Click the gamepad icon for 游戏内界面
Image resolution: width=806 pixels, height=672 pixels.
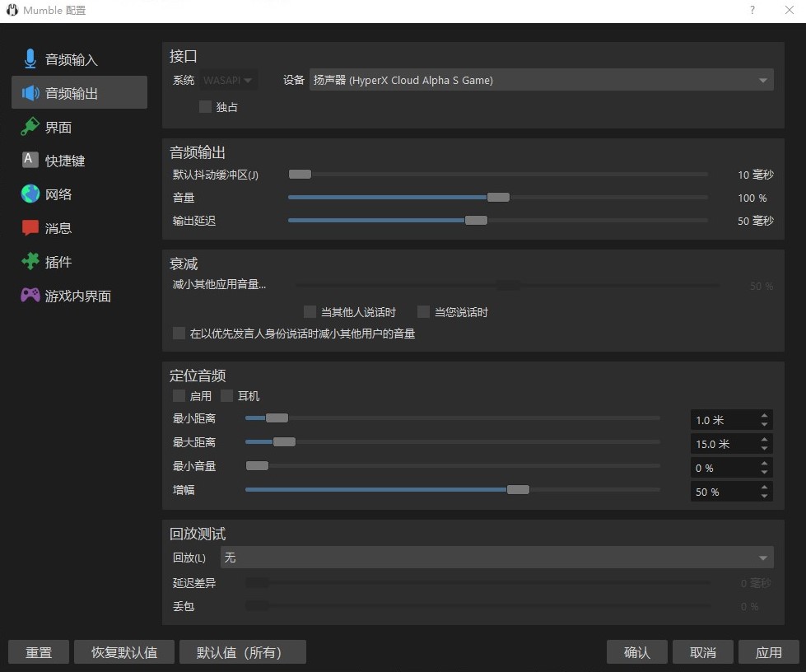point(30,296)
